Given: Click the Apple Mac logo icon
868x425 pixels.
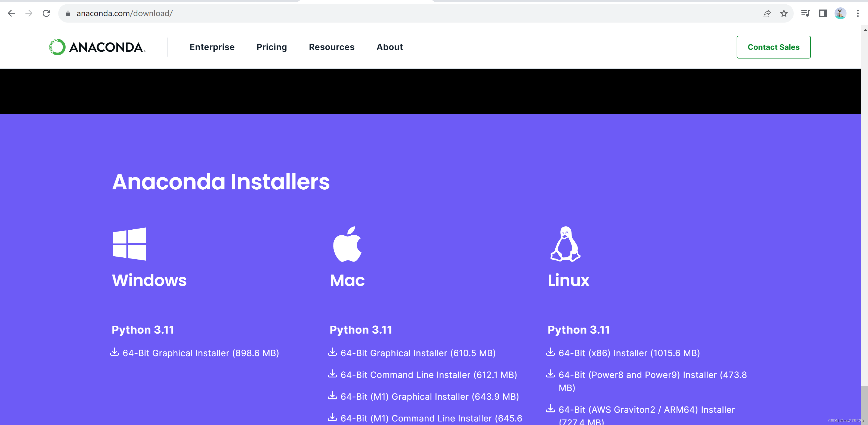Looking at the screenshot, I should click(347, 244).
